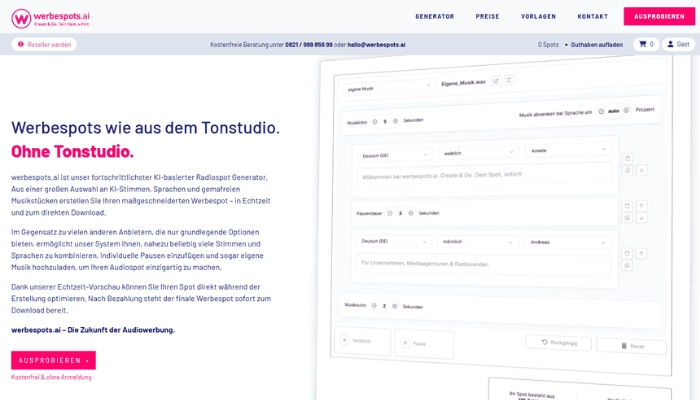The image size is (700, 400).
Task: Open the Preise page
Action: tap(487, 17)
